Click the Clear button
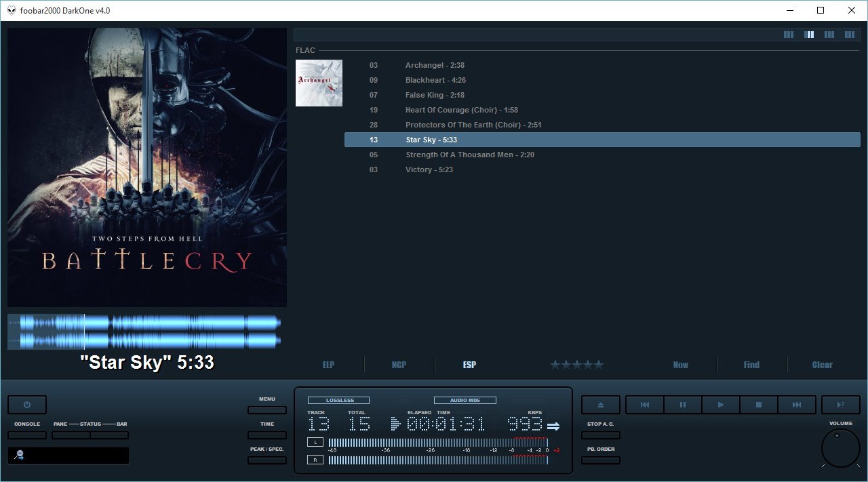This screenshot has height=482, width=868. click(823, 365)
